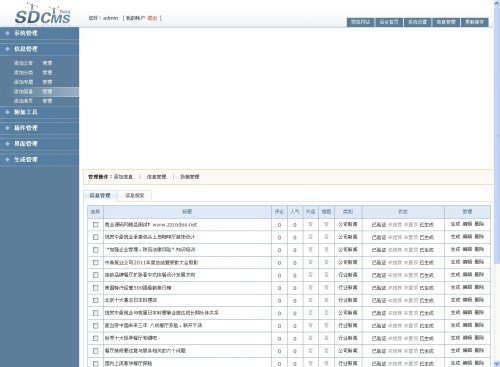This screenshot has height=367, width=500.
Task: Open 后台首页 in top navigation
Action: pyautogui.click(x=389, y=22)
